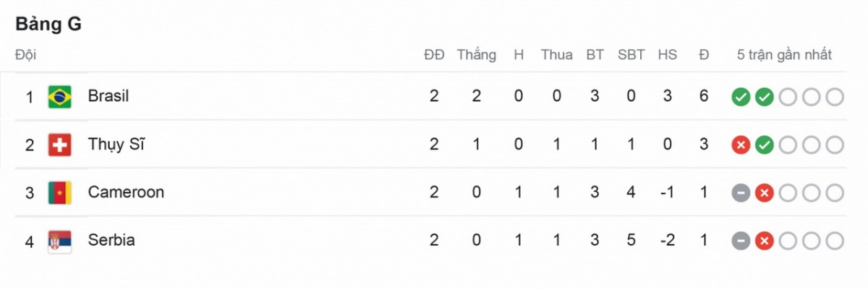Screen dimensions: 868x289
Task: Click the Bảng G heading
Action: 48,25
